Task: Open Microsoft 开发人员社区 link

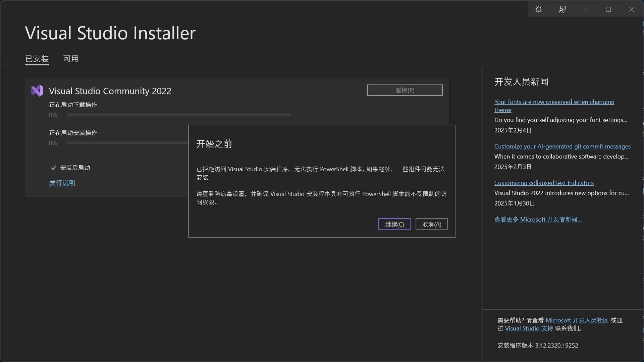Action: [577, 320]
